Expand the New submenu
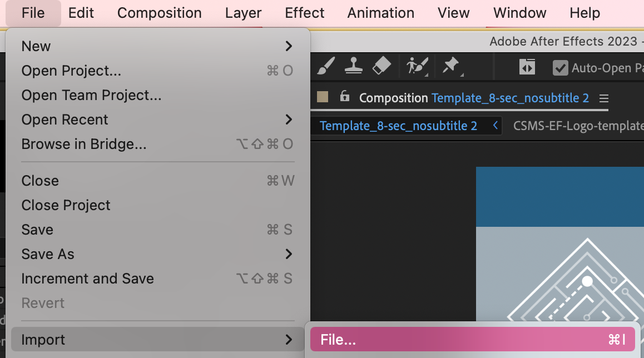Image resolution: width=644 pixels, height=358 pixels. [158, 46]
